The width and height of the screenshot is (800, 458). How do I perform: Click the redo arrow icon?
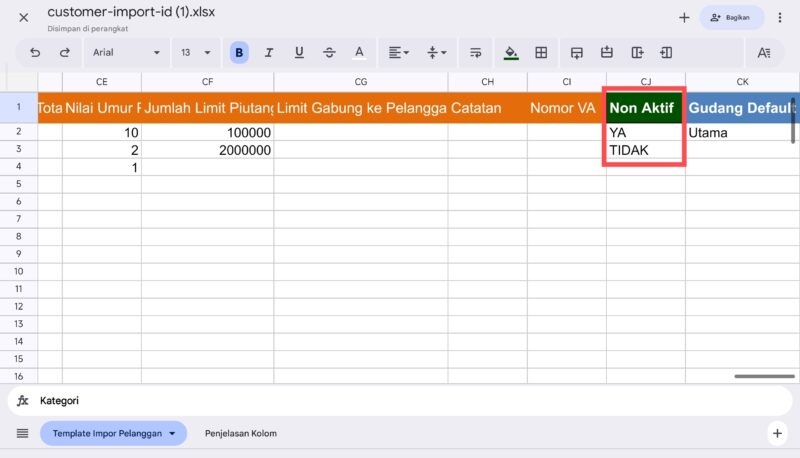point(65,53)
